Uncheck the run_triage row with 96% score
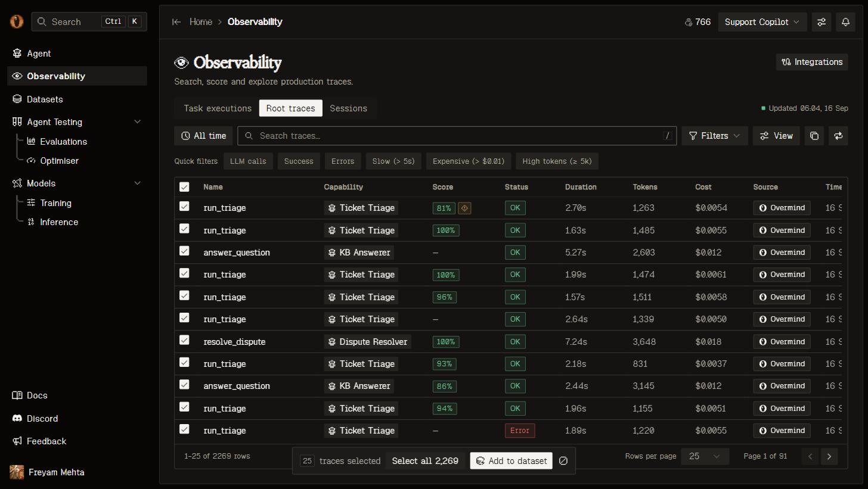868x489 pixels. [x=184, y=296]
